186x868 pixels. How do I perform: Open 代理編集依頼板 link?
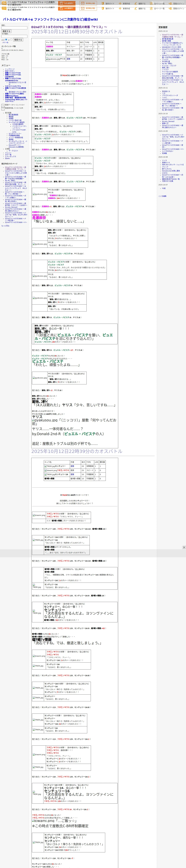pos(14,135)
